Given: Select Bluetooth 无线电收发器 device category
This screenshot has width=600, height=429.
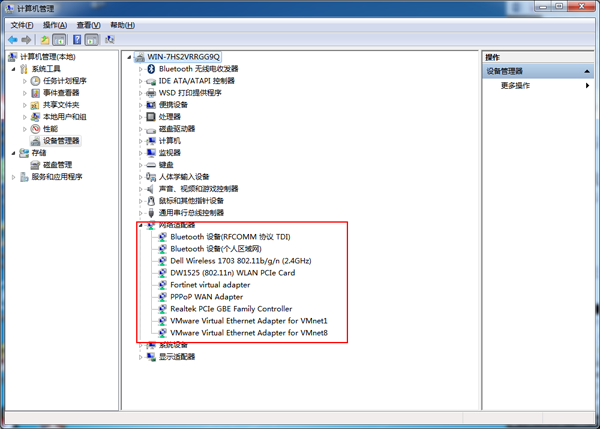Looking at the screenshot, I should (205, 69).
